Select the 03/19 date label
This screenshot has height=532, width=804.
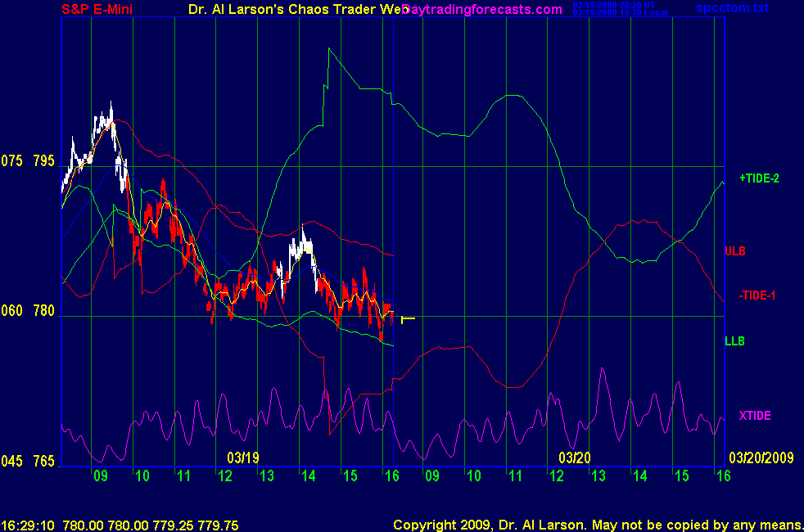243,457
